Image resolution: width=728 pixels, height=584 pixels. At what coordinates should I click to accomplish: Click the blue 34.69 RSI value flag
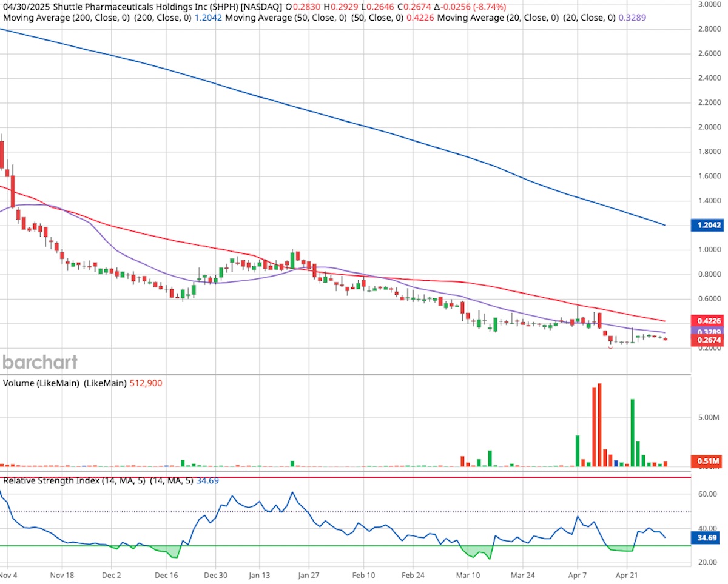pos(707,536)
